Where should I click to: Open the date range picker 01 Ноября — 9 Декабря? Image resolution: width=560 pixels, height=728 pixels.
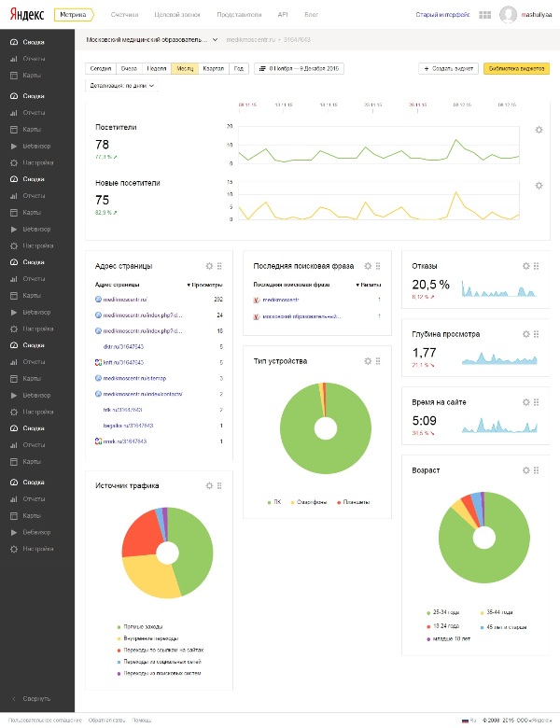pos(300,68)
